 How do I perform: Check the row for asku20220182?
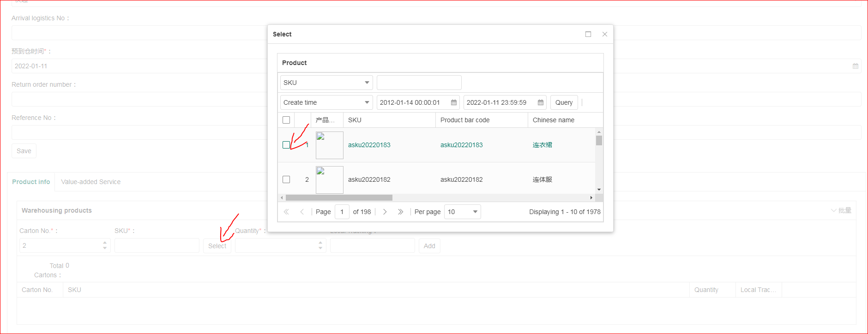286,179
